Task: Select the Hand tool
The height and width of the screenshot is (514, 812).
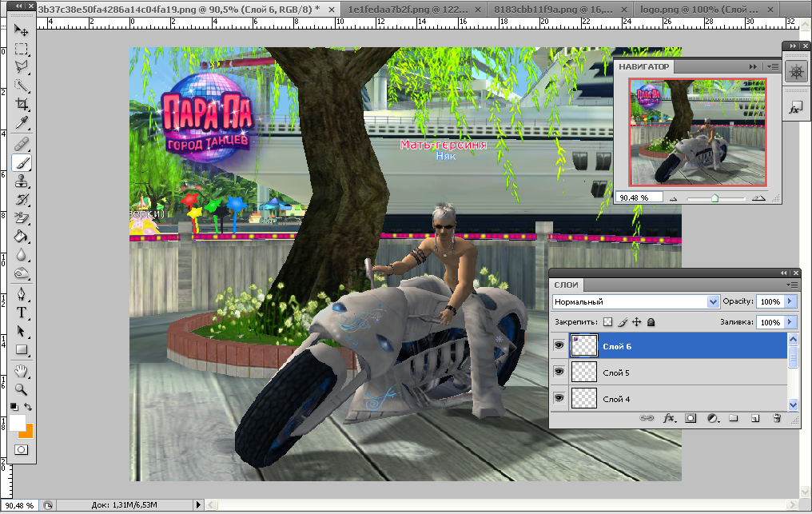Action: point(22,371)
